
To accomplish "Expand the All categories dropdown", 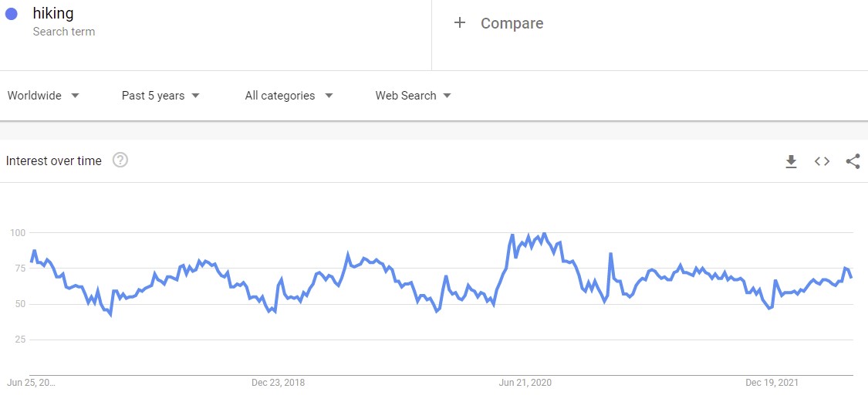I will [289, 96].
